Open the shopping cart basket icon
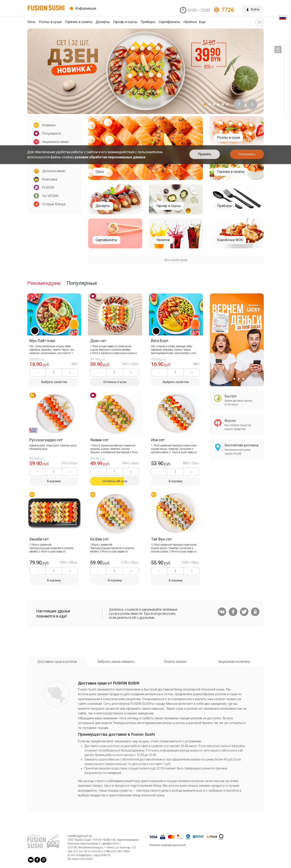This screenshot has width=291, height=868. [x=259, y=22]
